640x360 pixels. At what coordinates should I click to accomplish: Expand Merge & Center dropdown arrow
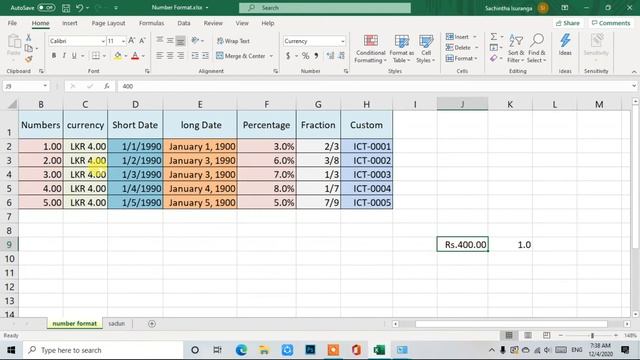[x=271, y=56]
